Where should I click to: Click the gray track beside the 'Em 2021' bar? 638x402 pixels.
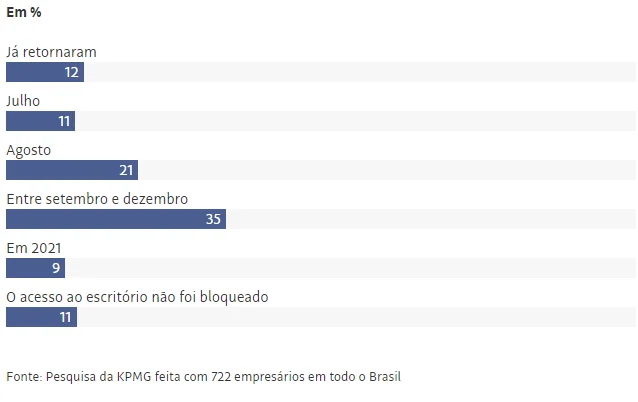(x=350, y=268)
